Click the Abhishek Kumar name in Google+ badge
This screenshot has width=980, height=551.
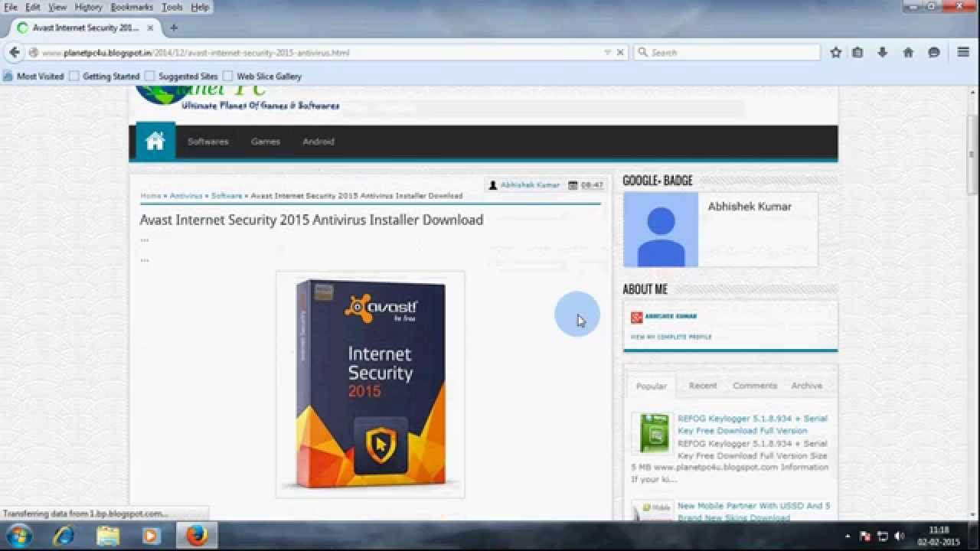750,207
